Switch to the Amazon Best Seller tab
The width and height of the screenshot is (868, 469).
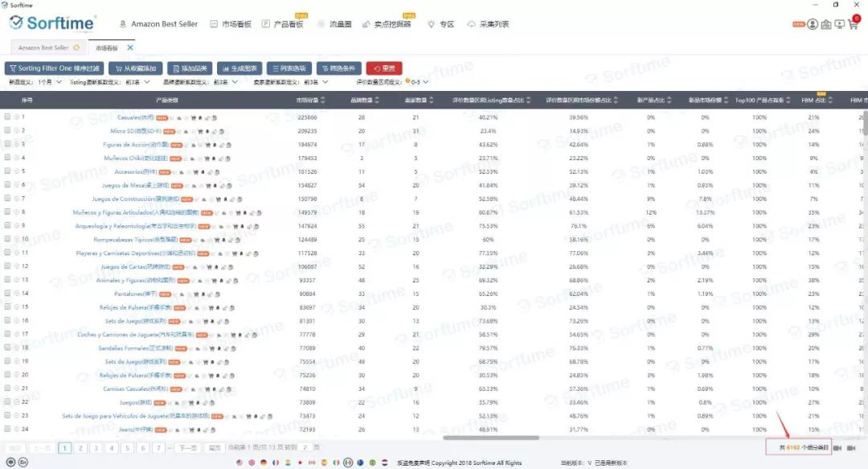pyautogui.click(x=43, y=47)
